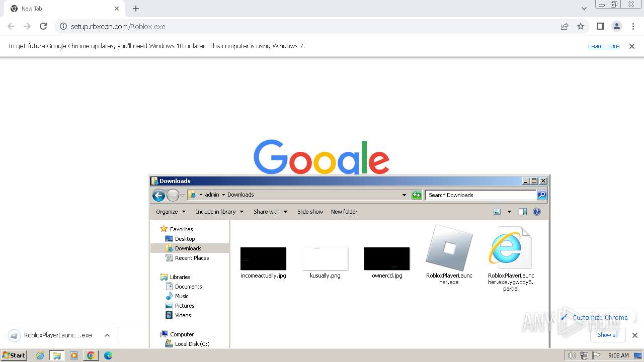Viewport: 644px width, 362px height.
Task: Close the New Tab tab
Action: pos(117,9)
